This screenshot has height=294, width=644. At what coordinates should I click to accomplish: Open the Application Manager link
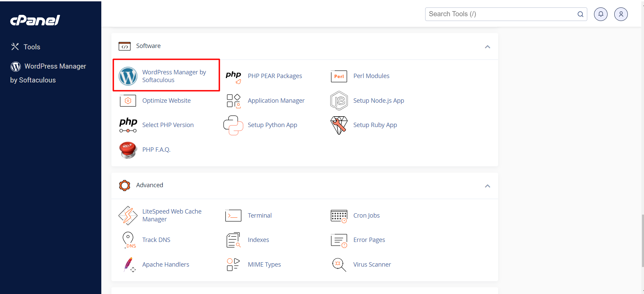point(276,101)
